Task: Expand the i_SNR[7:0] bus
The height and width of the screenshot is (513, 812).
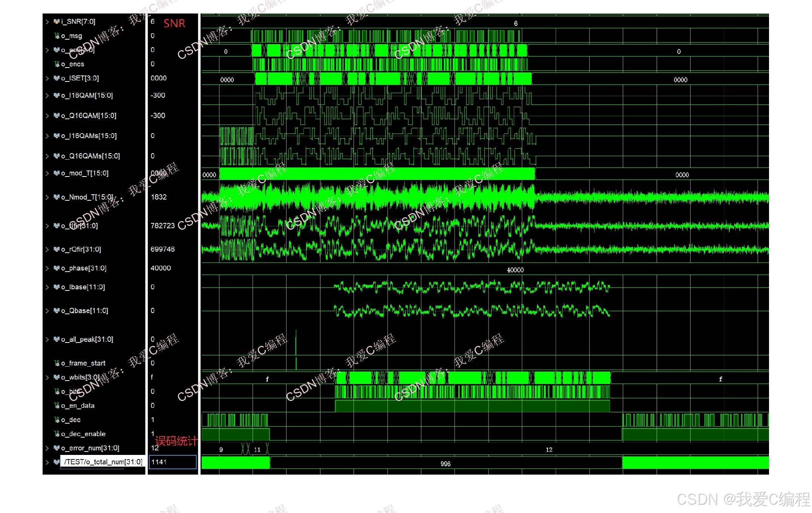Action: tap(47, 22)
